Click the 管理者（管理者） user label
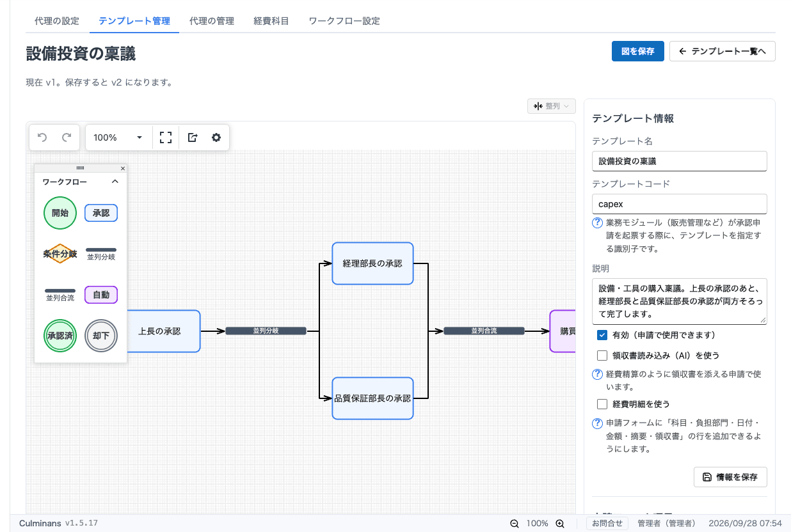Image resolution: width=791 pixels, height=532 pixels. click(667, 523)
